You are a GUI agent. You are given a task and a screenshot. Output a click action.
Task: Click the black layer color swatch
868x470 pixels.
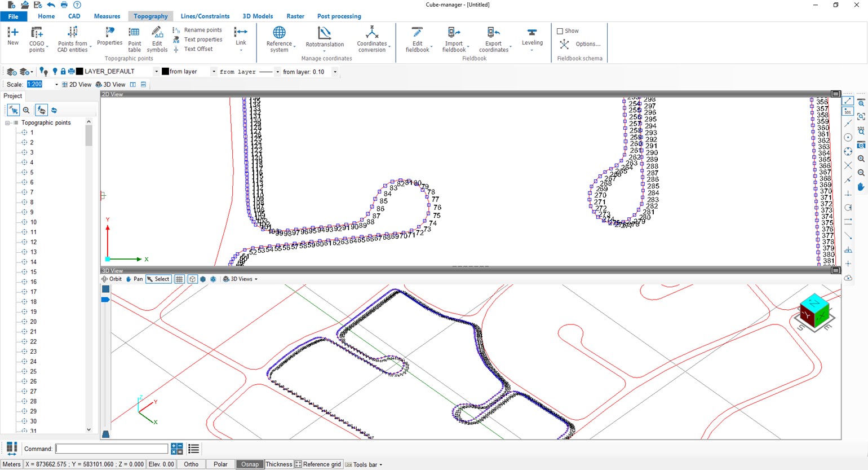[79, 72]
